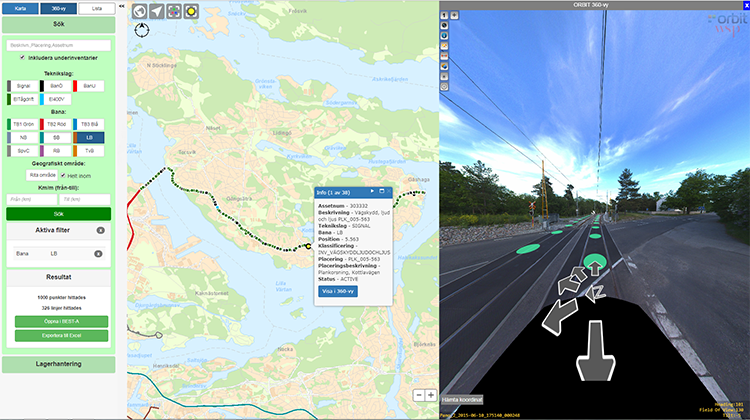
Task: Click the globe basemap icon on map toolbar
Action: click(140, 12)
